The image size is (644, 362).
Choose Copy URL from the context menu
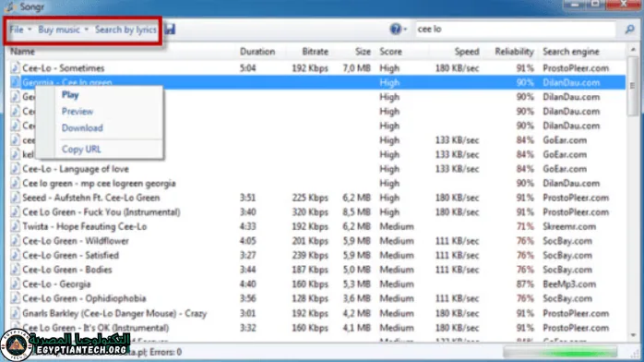click(x=81, y=150)
